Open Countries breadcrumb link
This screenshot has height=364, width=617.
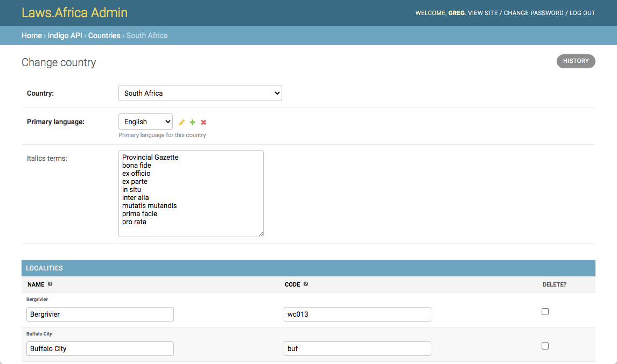point(104,35)
